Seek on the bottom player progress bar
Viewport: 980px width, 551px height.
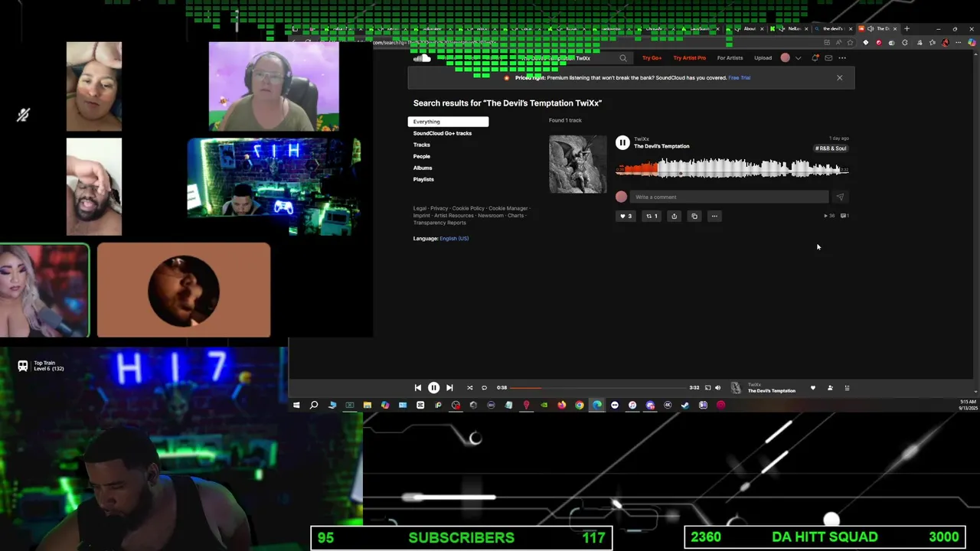point(598,388)
